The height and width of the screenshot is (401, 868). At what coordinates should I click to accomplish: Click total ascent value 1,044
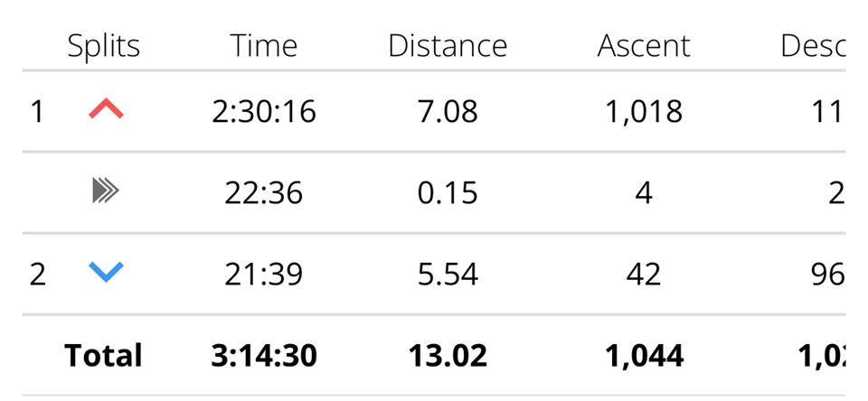coord(644,356)
